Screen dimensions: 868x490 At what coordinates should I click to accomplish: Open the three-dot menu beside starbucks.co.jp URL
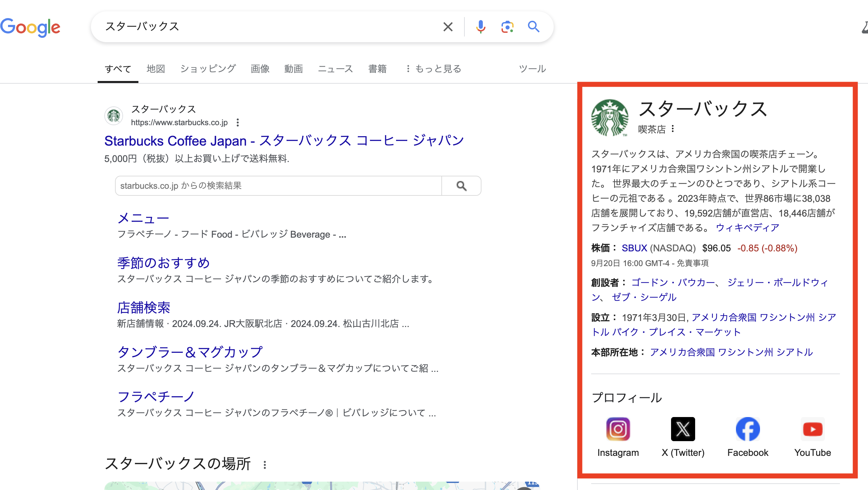click(x=237, y=122)
